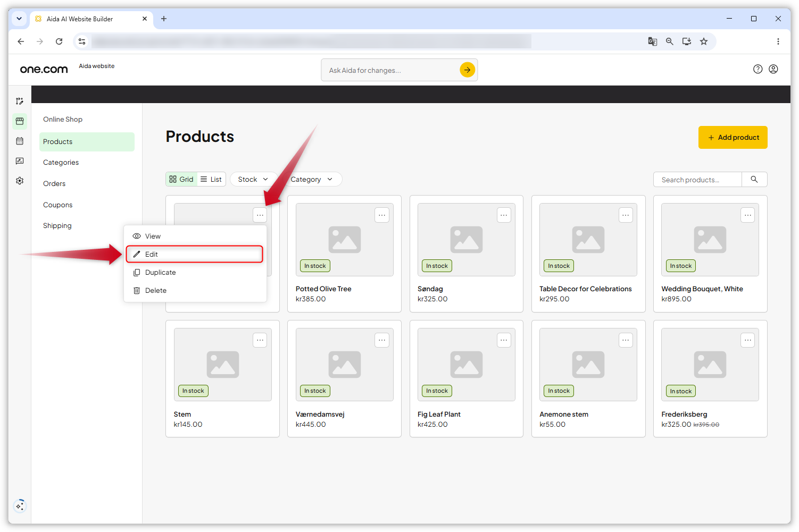Screen dimensions: 799x532
Task: Open the settings gear in sidebar
Action: pos(20,181)
